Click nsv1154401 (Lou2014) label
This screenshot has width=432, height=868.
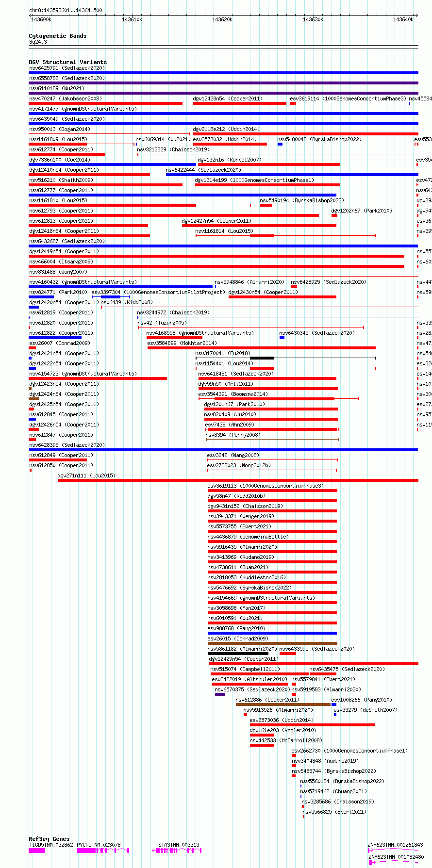[224, 363]
